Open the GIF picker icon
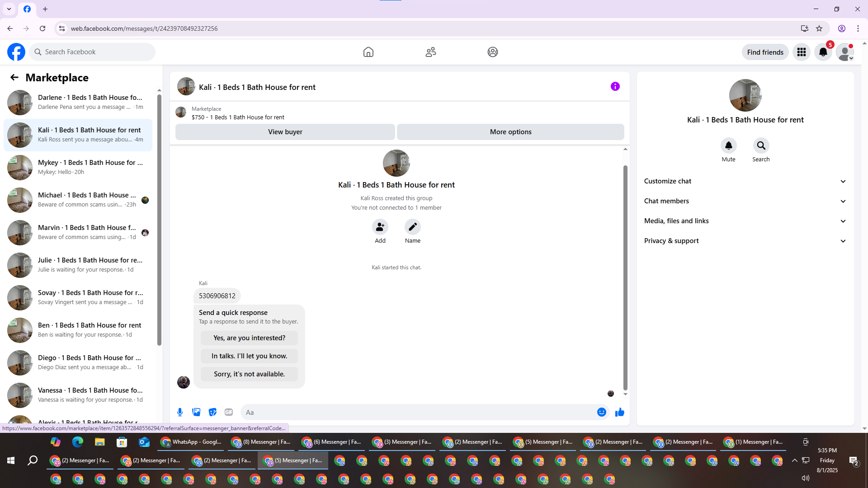Screen dimensions: 868x488 229,412
